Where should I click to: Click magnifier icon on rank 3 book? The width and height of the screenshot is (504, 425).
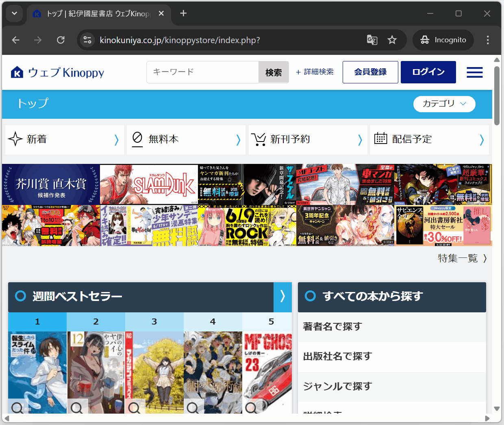[x=134, y=407]
